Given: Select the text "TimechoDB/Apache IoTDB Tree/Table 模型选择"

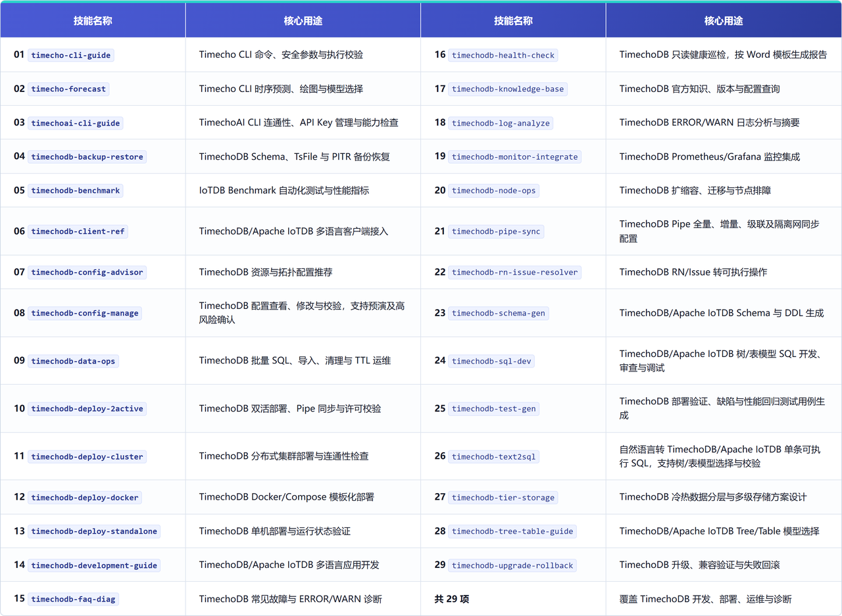Looking at the screenshot, I should [x=720, y=531].
